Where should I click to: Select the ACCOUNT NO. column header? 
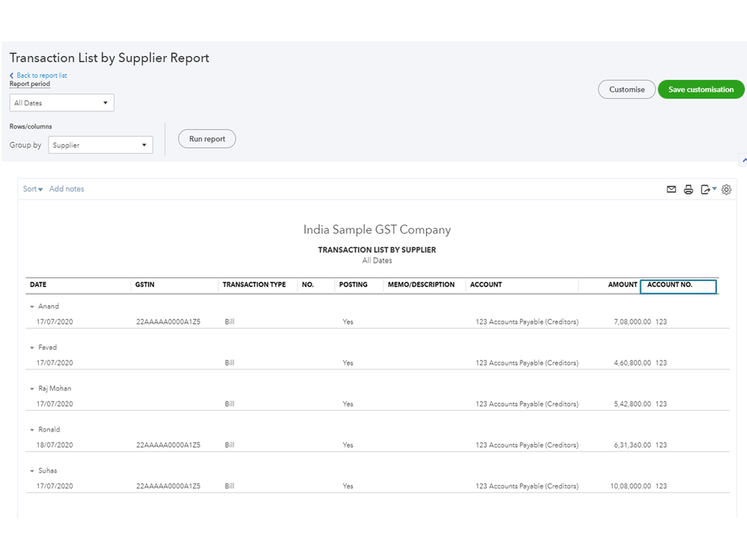coord(677,286)
